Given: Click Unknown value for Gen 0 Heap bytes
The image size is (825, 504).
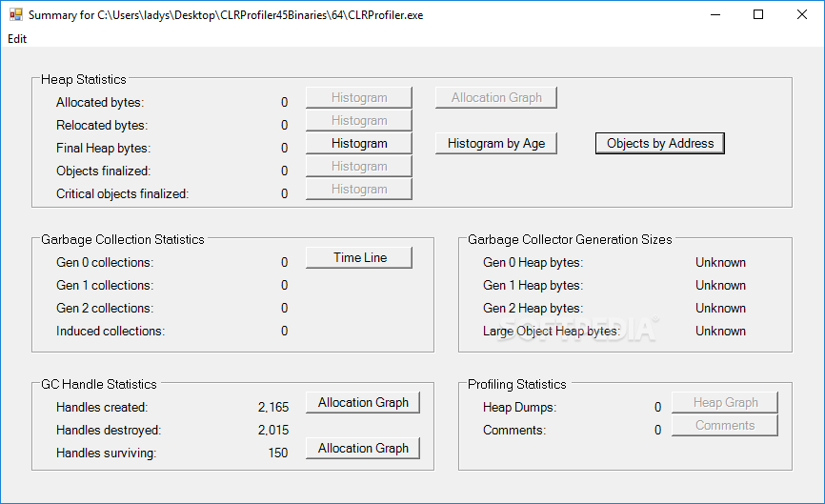Looking at the screenshot, I should tap(720, 263).
